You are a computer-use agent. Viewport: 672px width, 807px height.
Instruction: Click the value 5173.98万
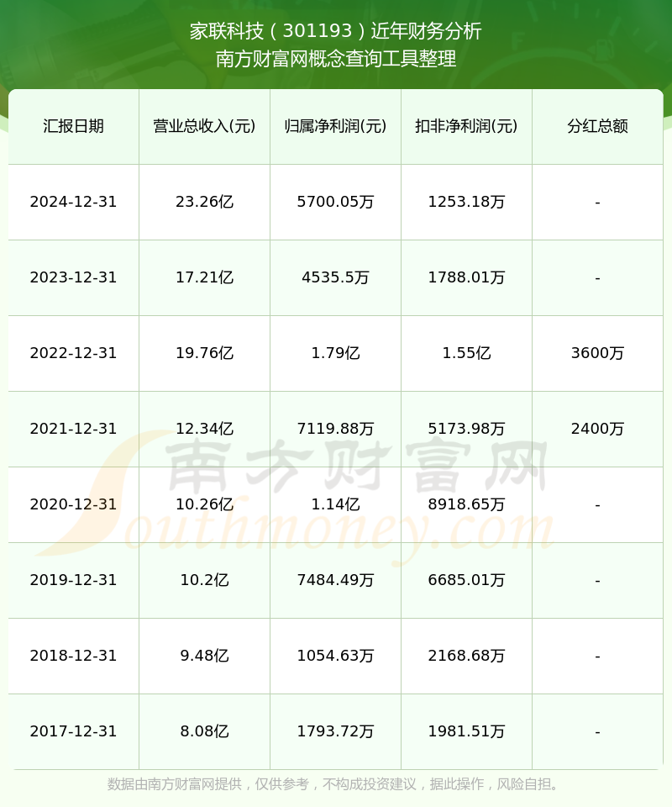click(466, 429)
